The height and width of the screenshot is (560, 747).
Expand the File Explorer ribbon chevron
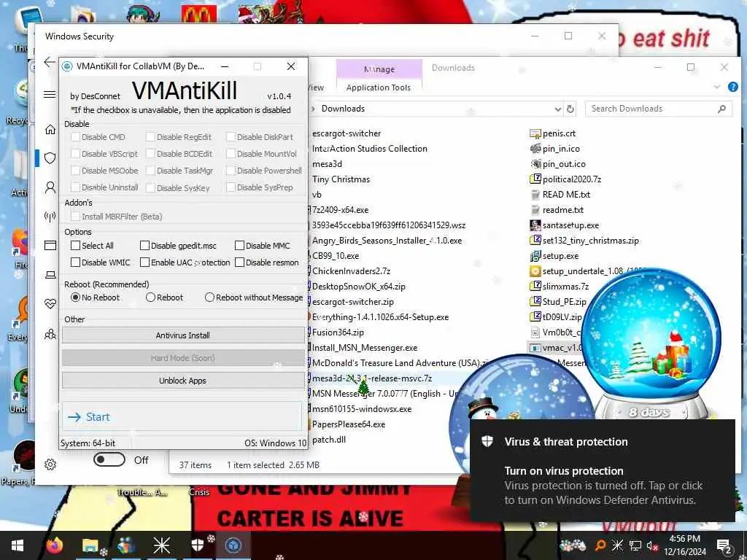coord(717,87)
